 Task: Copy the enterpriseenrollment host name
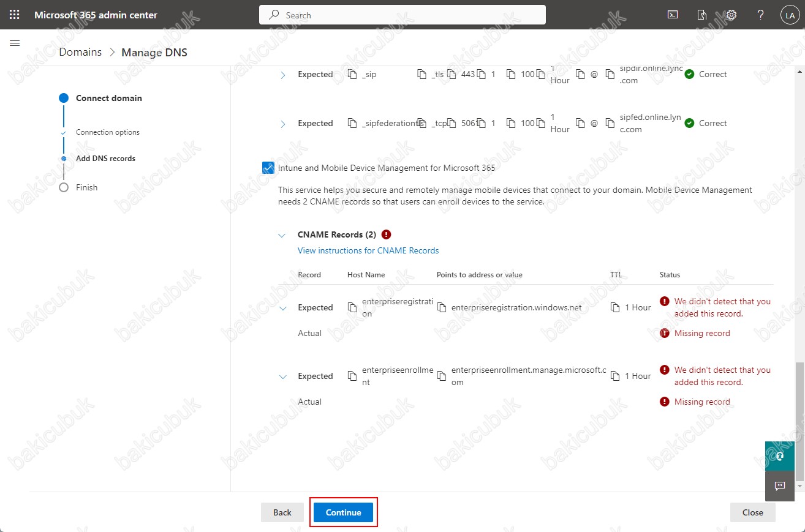pos(352,376)
